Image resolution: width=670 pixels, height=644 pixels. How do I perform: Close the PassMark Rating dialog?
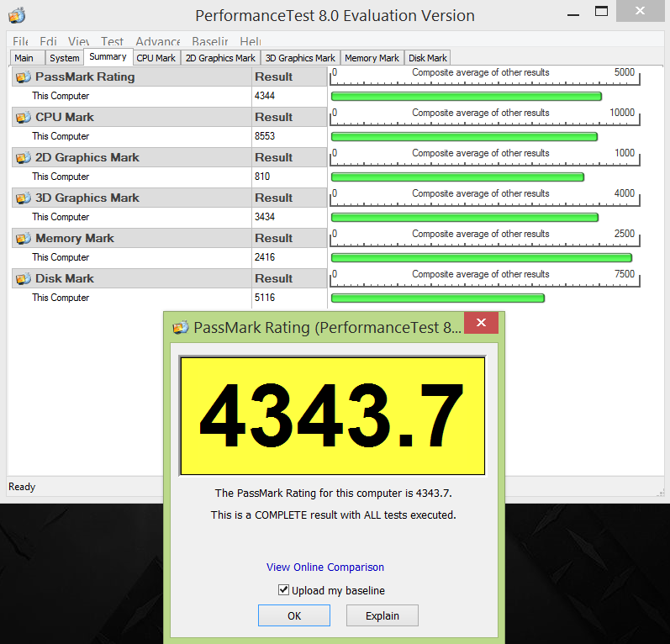click(481, 323)
